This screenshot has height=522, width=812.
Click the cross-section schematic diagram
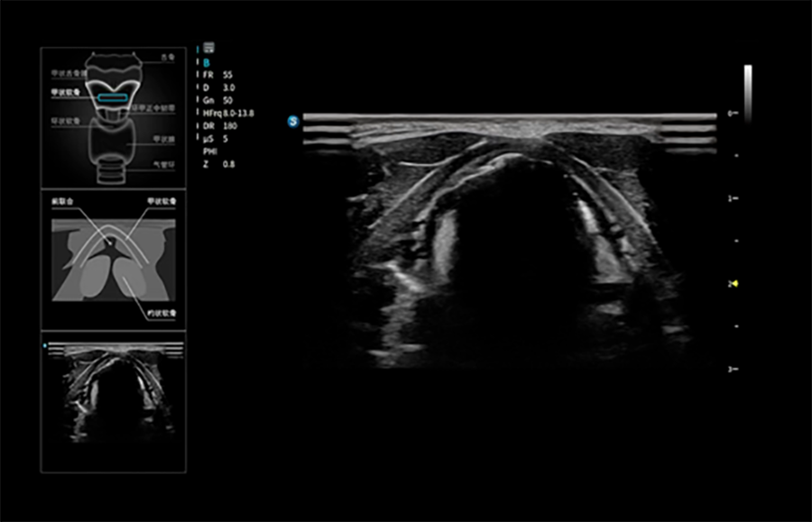[x=113, y=260]
